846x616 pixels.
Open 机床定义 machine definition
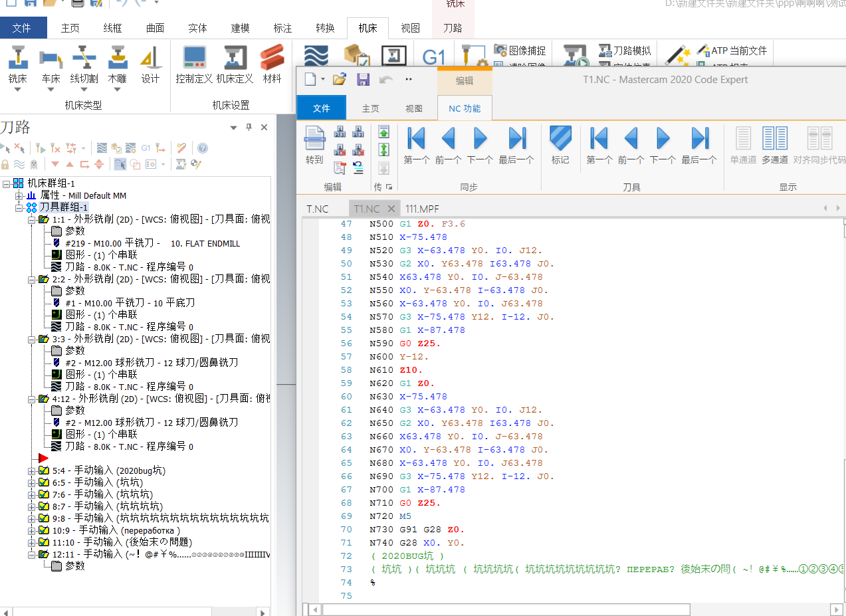point(235,64)
